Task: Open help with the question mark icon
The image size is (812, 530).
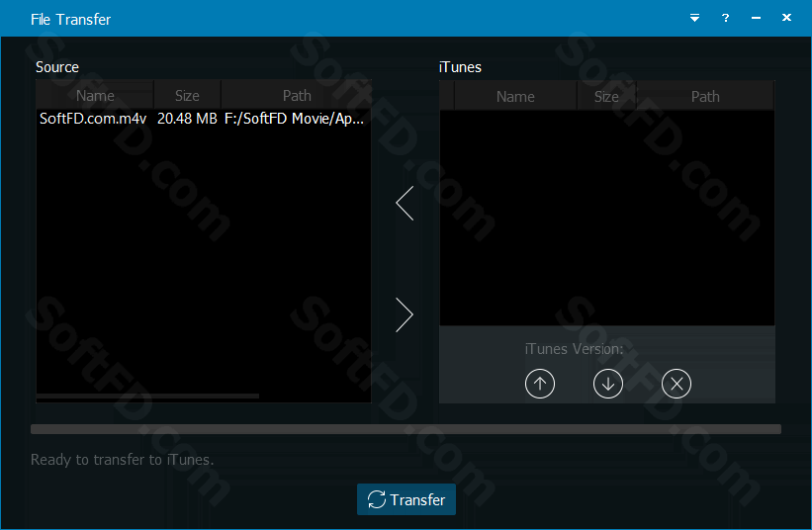Action: 726,18
